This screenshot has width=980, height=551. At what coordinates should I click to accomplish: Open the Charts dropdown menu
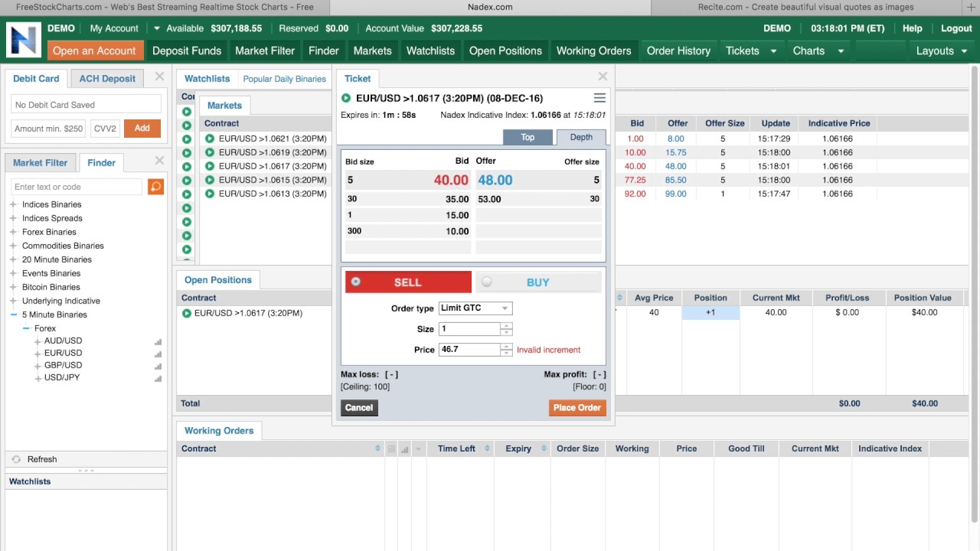tap(818, 51)
